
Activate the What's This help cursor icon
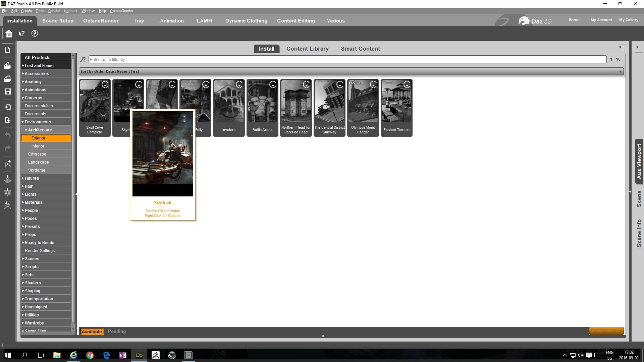pos(22,34)
